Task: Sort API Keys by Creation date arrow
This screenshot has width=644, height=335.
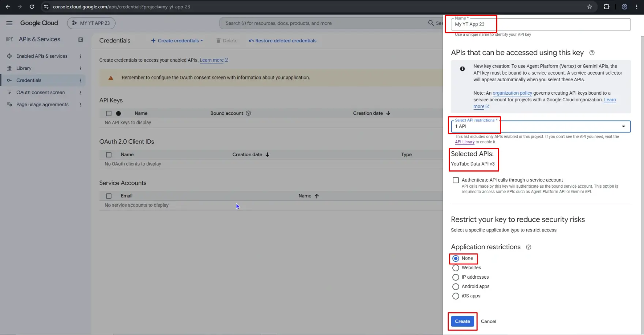Action: (x=388, y=113)
